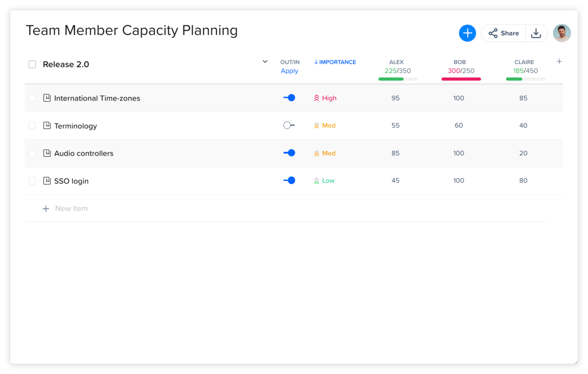
Task: Click the Share button
Action: point(504,33)
